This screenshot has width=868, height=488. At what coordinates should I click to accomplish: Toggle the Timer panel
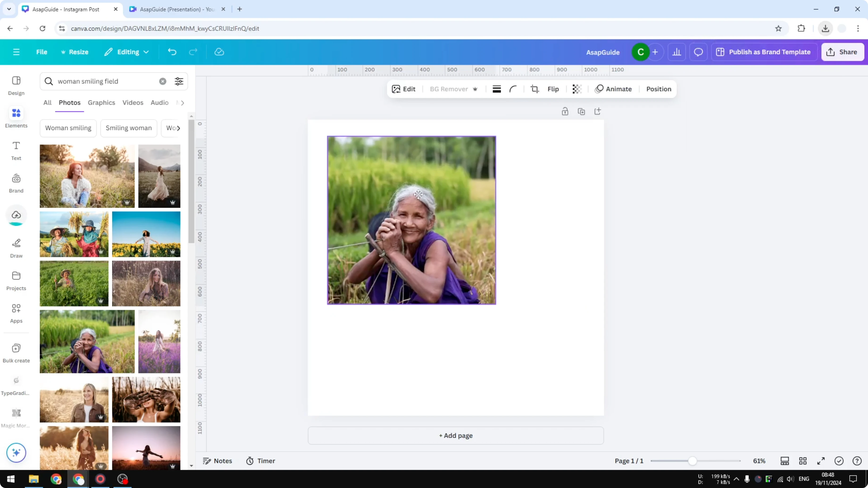pyautogui.click(x=260, y=461)
